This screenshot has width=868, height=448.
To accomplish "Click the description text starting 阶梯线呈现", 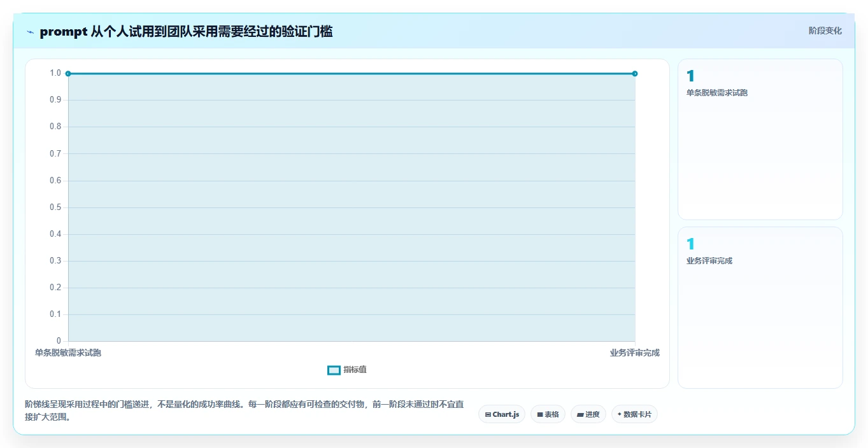I will [244, 411].
